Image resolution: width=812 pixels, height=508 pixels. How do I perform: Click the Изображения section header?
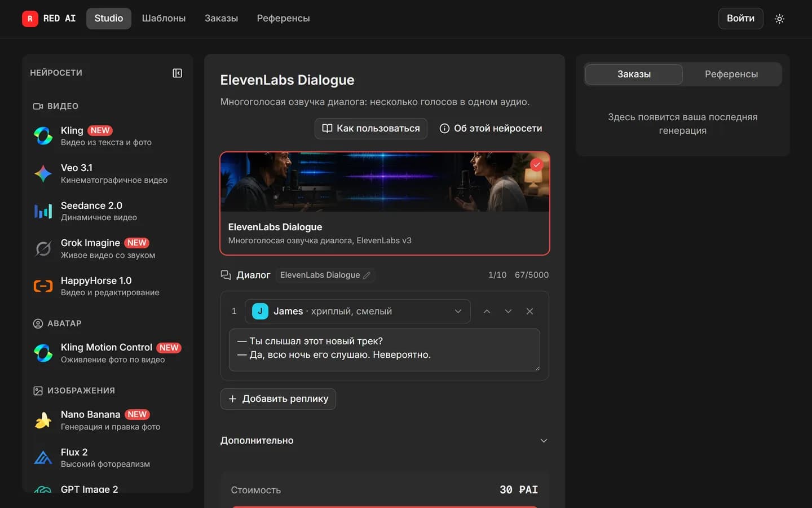point(74,391)
